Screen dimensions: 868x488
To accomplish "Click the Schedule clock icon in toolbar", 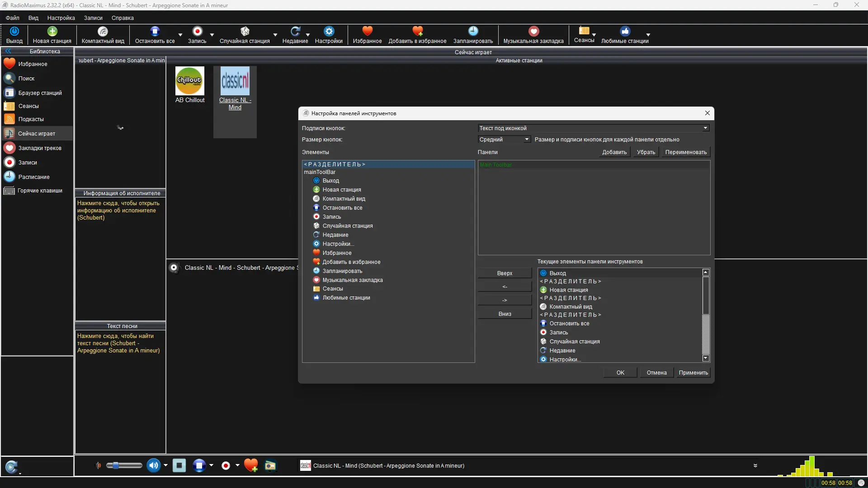I will [x=473, y=31].
